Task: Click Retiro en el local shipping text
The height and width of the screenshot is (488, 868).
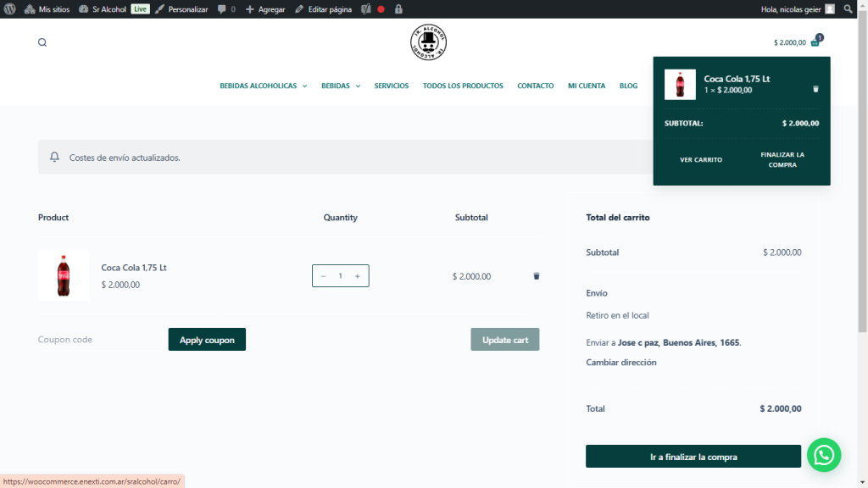Action: click(617, 315)
